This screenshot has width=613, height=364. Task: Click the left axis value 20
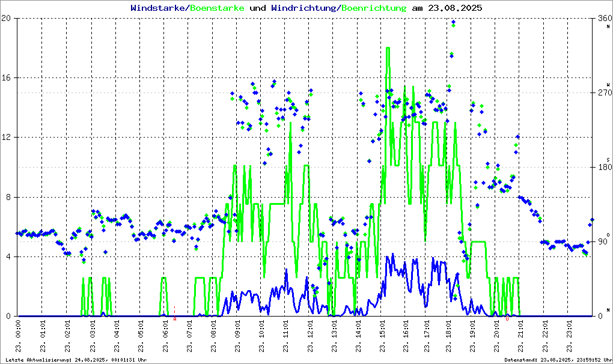pyautogui.click(x=6, y=19)
